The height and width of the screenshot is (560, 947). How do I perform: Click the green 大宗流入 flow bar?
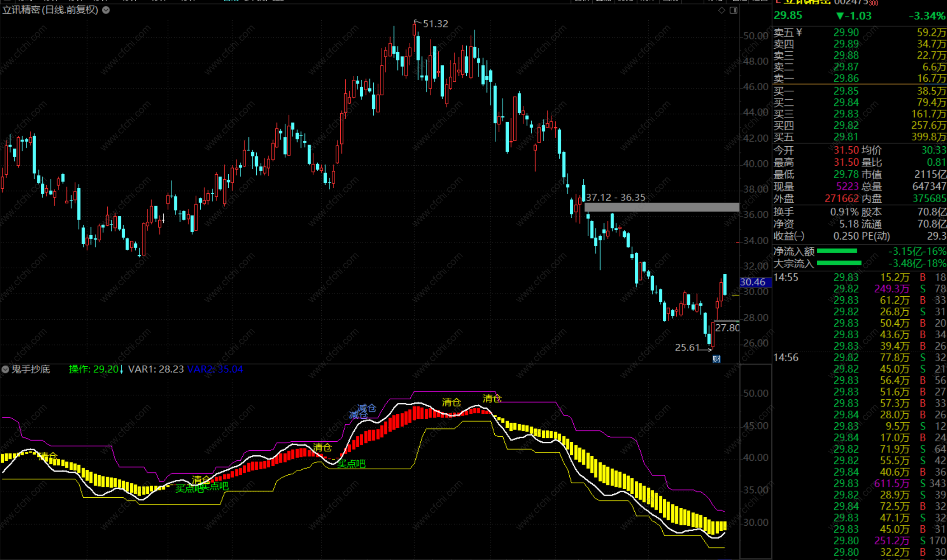coord(838,263)
